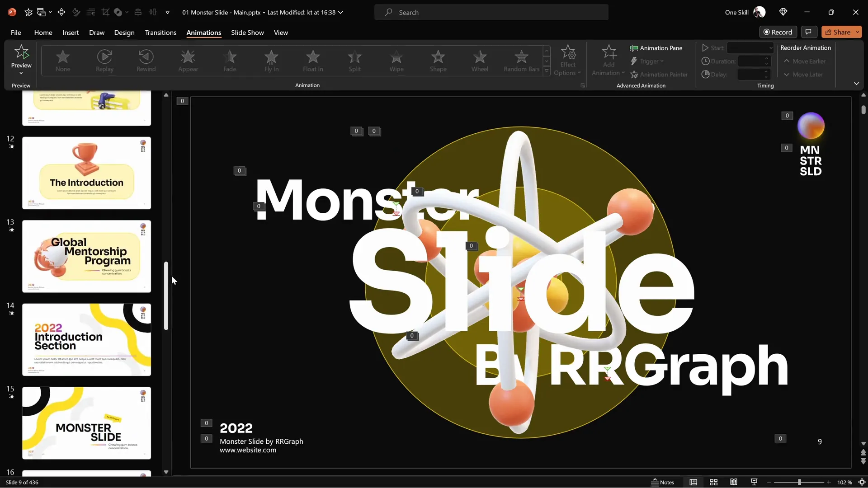Open Effect Options

click(568, 60)
